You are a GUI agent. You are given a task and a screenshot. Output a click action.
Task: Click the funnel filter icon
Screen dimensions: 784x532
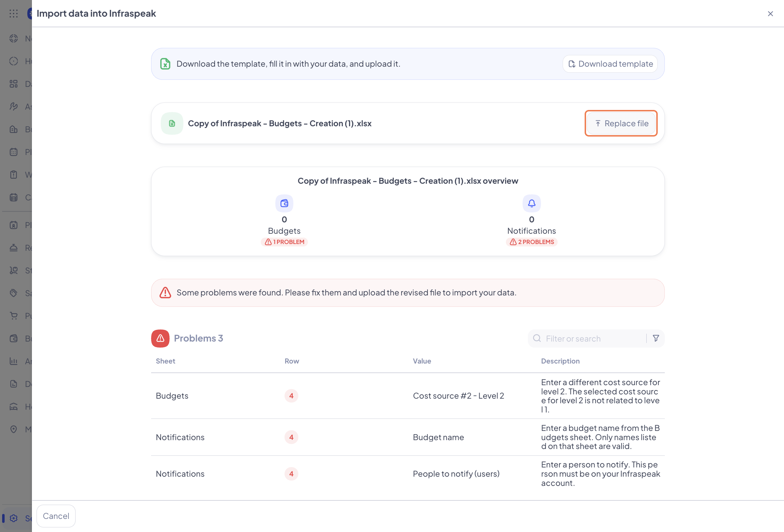[x=656, y=338]
